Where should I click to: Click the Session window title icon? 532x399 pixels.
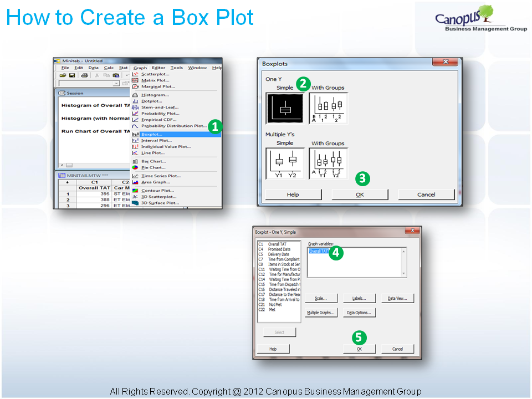(x=62, y=93)
